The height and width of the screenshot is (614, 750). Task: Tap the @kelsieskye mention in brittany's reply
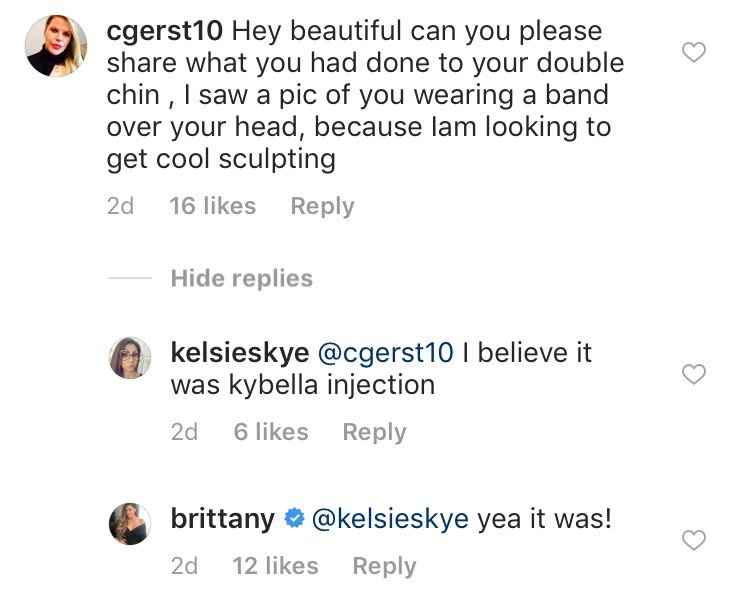point(389,519)
